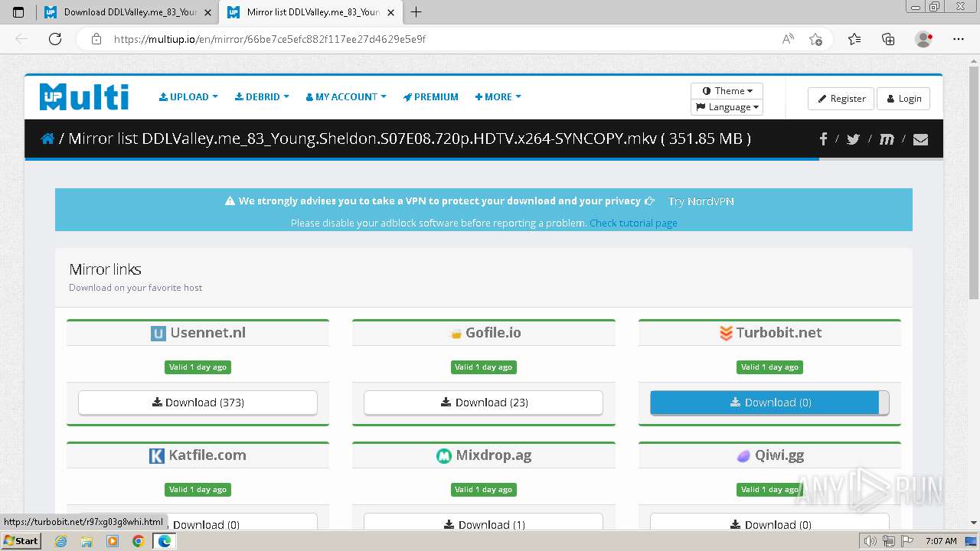Download from Usennet.nl (373)
Viewport: 980px width, 551px height.
[198, 403]
